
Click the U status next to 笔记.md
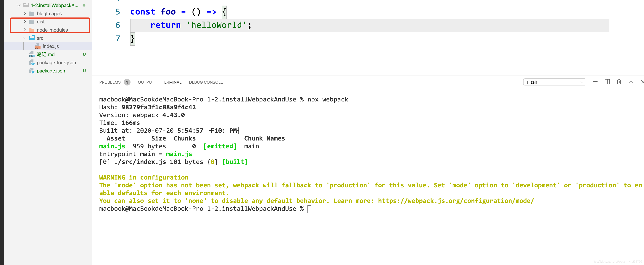[x=84, y=54]
